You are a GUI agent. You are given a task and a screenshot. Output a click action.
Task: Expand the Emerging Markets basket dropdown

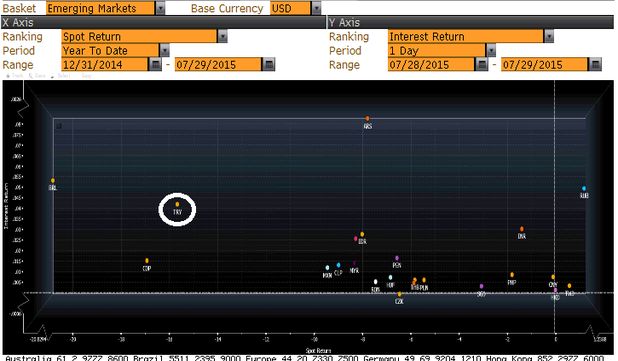click(160, 8)
